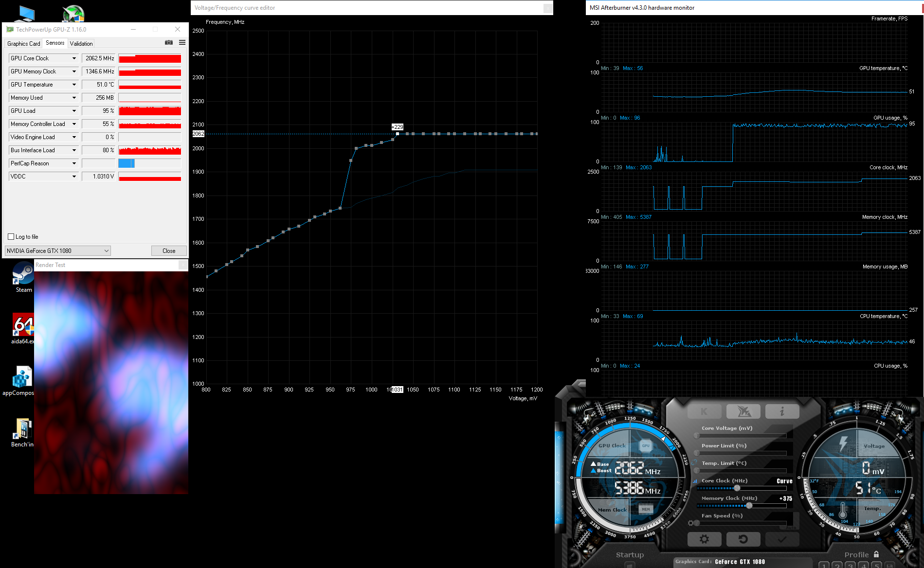924x568 pixels.
Task: Enable the Log to file checkbox
Action: coord(11,237)
